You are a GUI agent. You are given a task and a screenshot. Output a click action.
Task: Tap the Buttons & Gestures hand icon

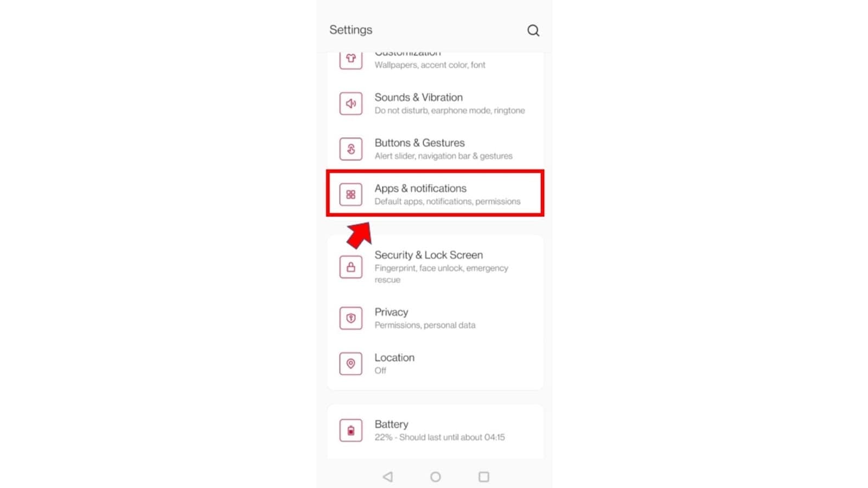[351, 149]
